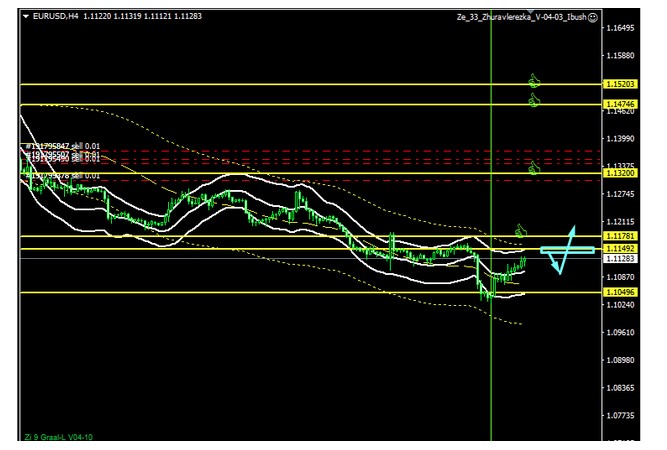The width and height of the screenshot is (667, 450).
Task: Click the thumbs-up icon above the 1.11781 line
Action: [x=520, y=230]
